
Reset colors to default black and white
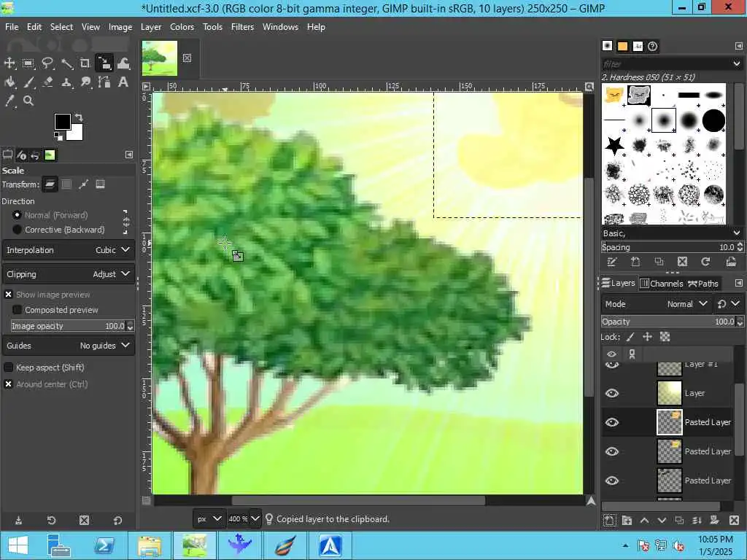(x=58, y=136)
